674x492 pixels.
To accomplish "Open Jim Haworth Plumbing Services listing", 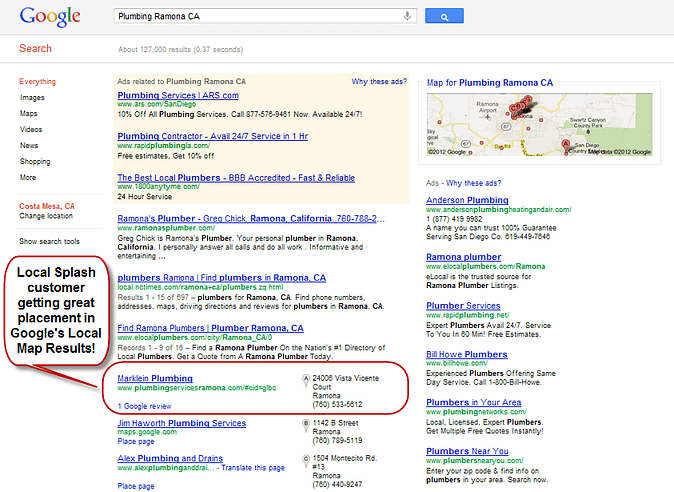I will (182, 423).
